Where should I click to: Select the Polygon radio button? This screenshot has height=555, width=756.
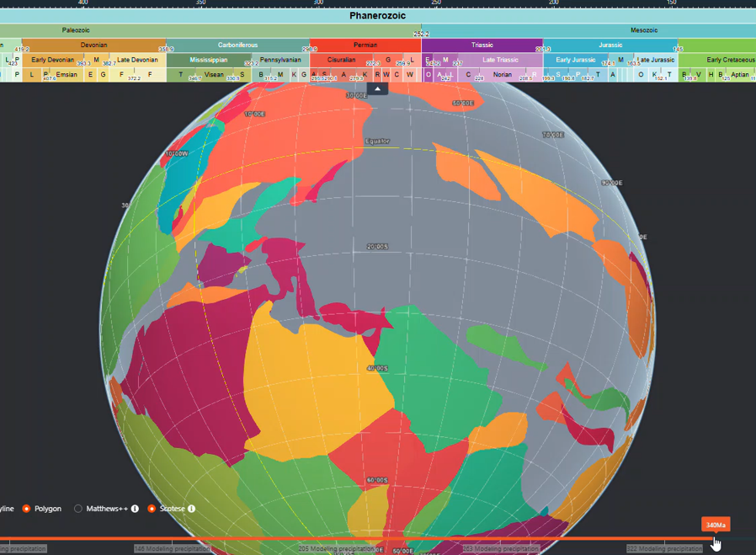(26, 509)
